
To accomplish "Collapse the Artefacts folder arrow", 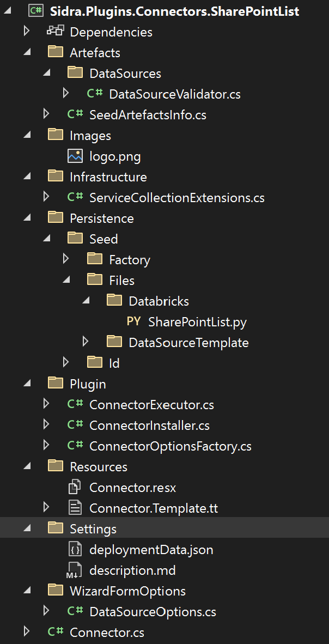I will [x=27, y=52].
